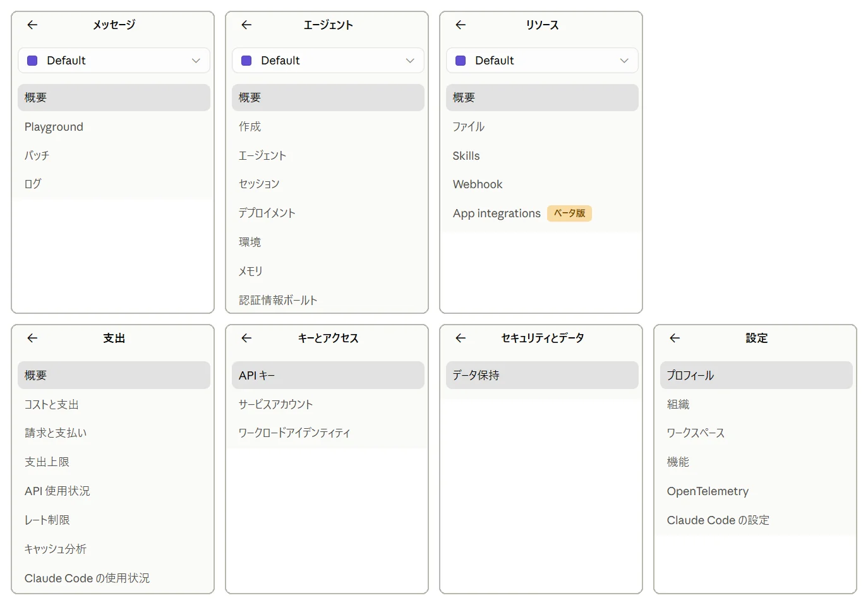Image resolution: width=868 pixels, height=605 pixels.
Task: Open ワークスペース settings
Action: click(x=756, y=433)
